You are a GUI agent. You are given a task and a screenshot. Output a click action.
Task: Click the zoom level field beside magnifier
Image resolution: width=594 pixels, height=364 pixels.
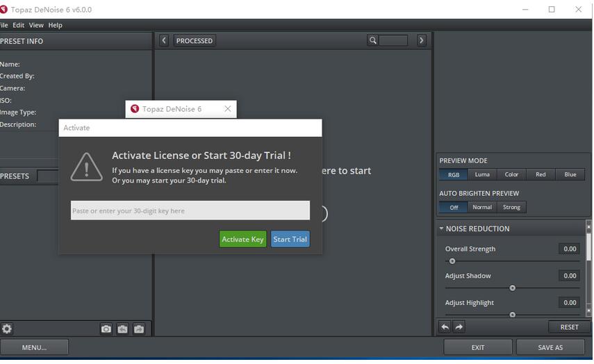point(393,40)
